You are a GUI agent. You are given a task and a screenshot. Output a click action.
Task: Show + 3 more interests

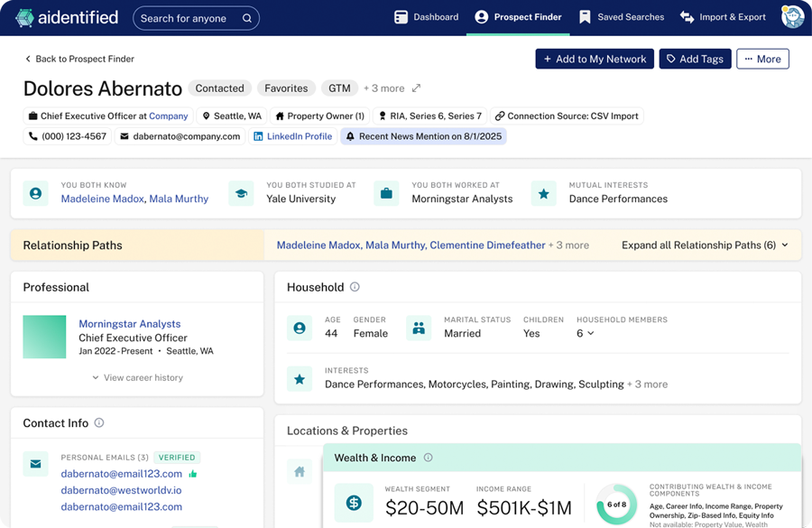[x=647, y=384]
